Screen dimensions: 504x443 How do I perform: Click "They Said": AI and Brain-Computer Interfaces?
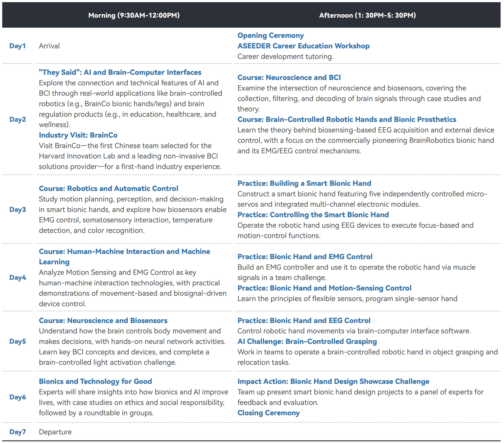click(120, 72)
